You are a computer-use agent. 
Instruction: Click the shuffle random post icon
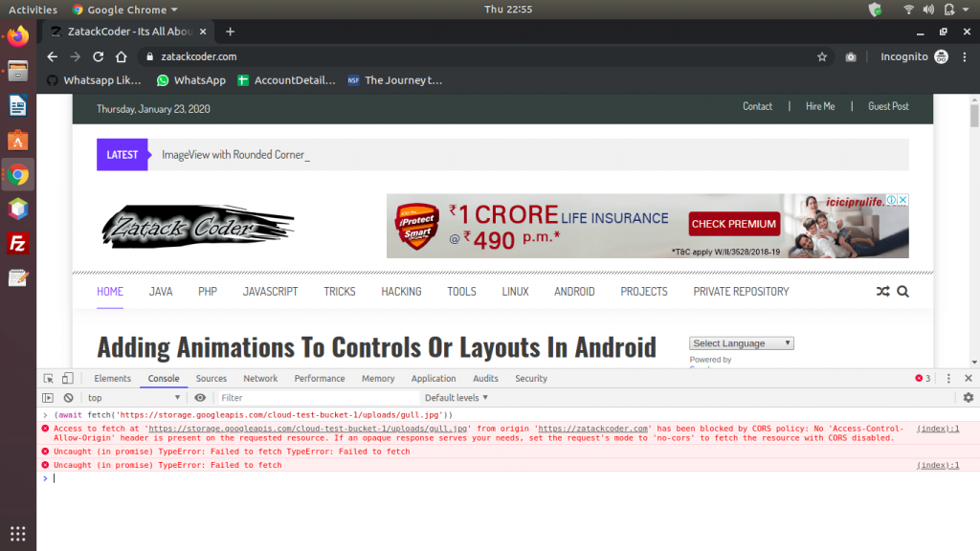pos(882,292)
